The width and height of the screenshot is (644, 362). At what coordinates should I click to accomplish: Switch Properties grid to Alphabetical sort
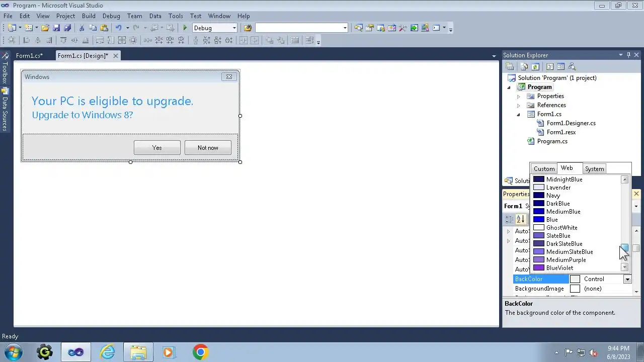point(520,219)
